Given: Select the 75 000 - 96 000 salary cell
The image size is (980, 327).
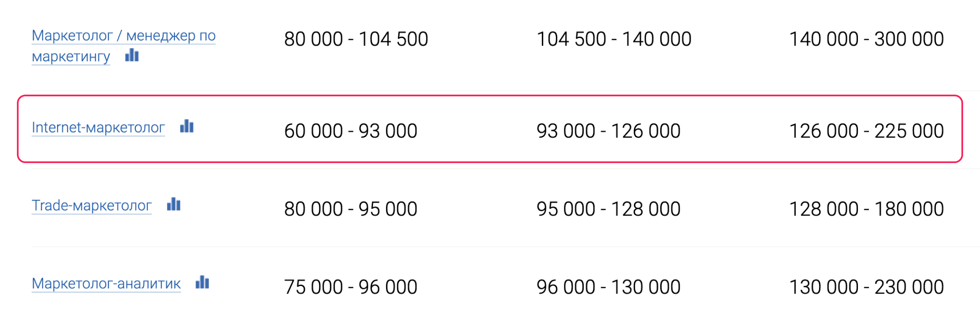Looking at the screenshot, I should point(350,287).
